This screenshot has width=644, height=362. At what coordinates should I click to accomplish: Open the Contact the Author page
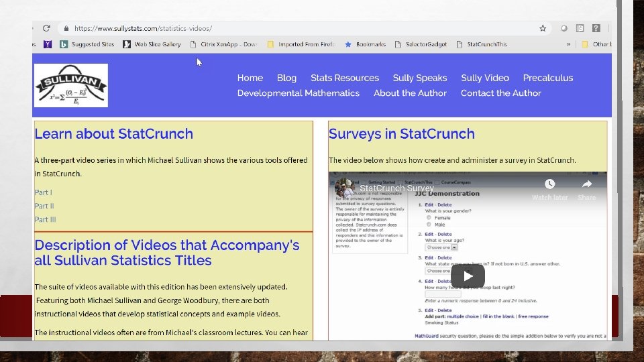[500, 93]
